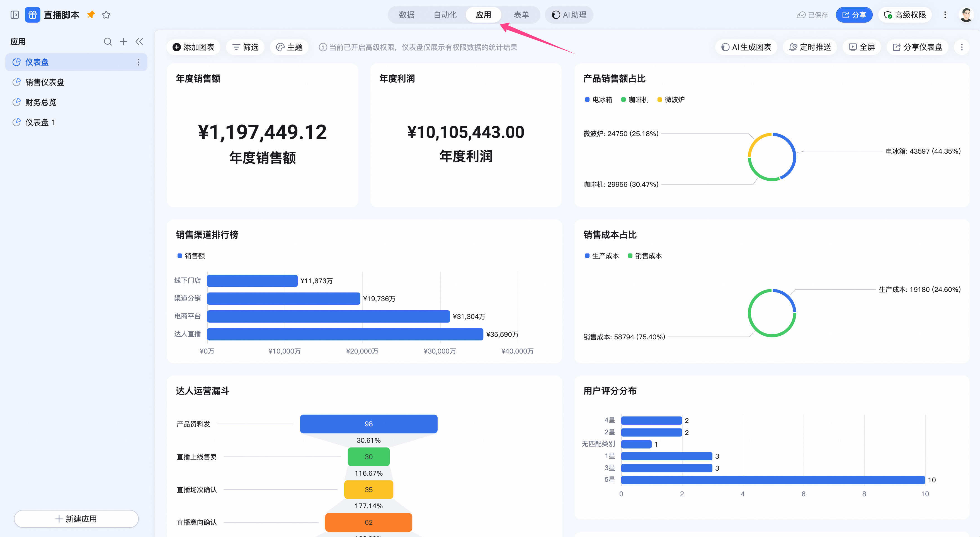
Task: Open 仪表盘 1
Action: tap(76, 122)
